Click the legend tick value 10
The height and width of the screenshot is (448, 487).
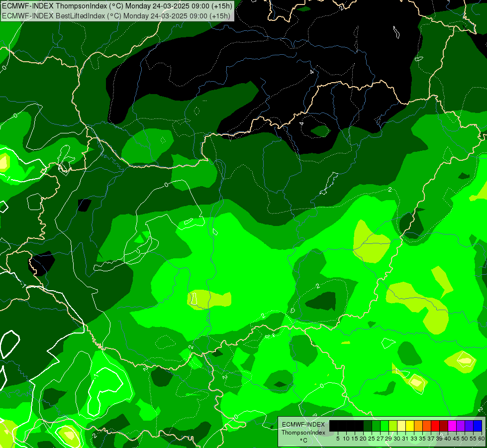coord(346,439)
